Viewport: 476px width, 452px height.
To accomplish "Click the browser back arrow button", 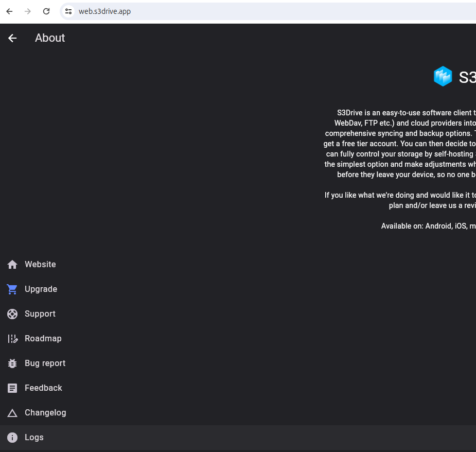I will (x=9, y=11).
